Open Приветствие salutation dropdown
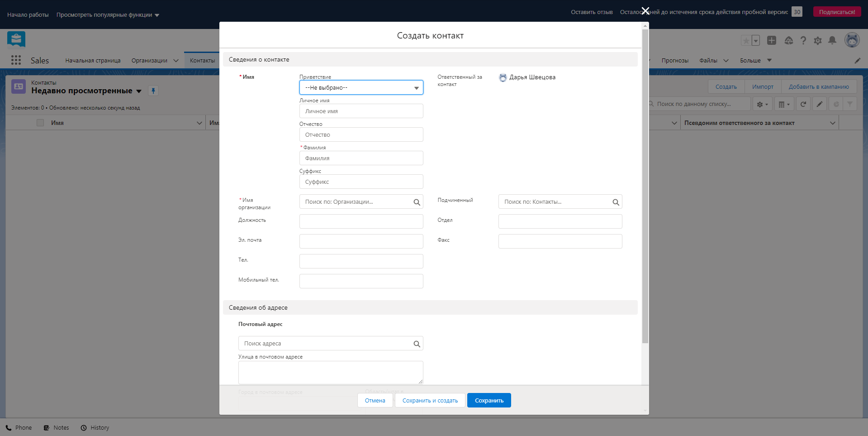Viewport: 868px width, 436px height. [361, 87]
